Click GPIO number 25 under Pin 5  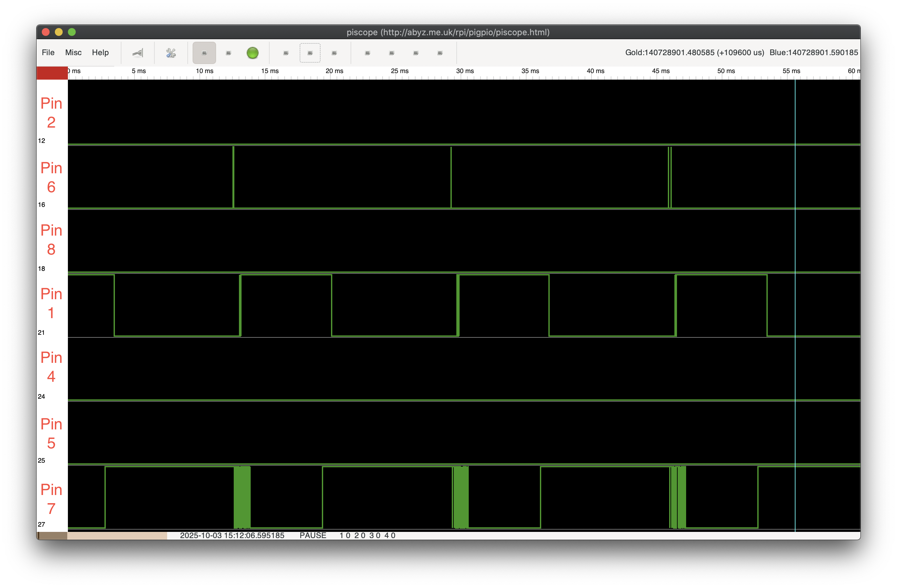(x=41, y=461)
